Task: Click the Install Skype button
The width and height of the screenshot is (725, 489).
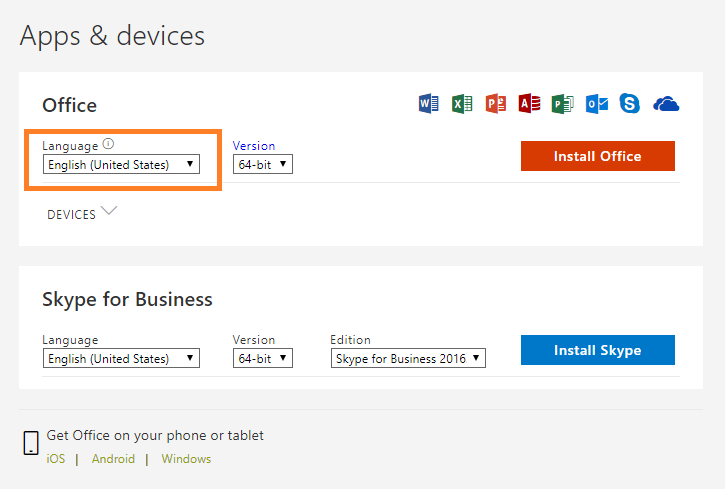Action: (597, 350)
